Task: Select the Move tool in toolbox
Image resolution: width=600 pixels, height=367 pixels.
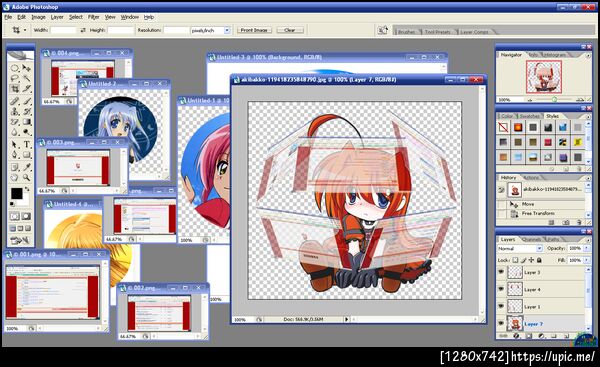Action: coord(26,68)
